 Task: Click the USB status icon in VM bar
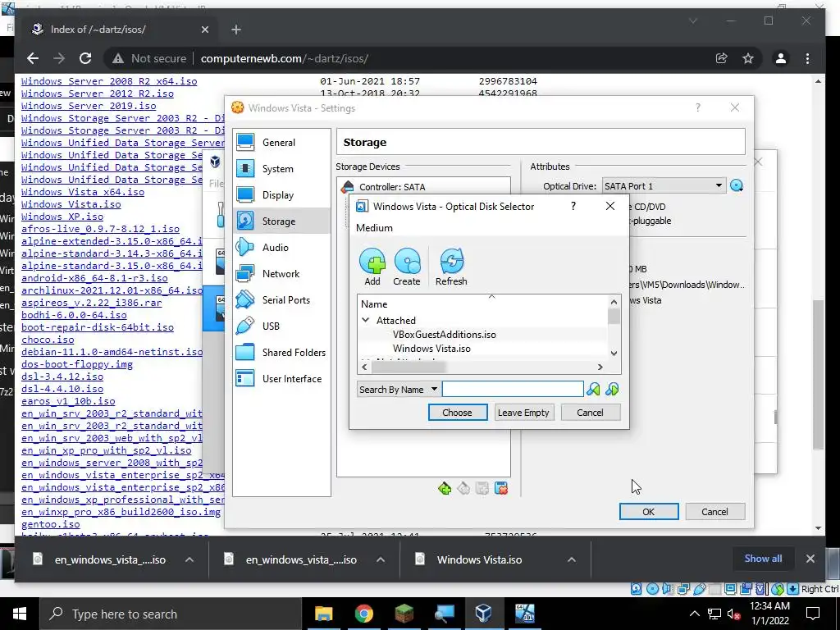click(x=699, y=589)
